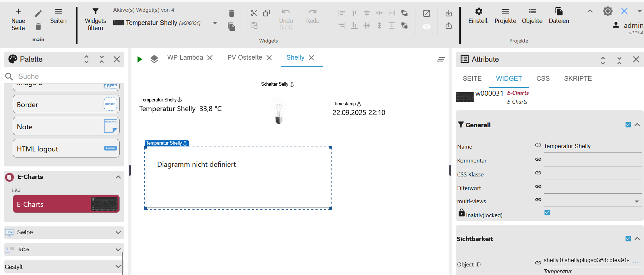Open the Objekte list icon
This screenshot has width=644, height=275.
point(532,12)
